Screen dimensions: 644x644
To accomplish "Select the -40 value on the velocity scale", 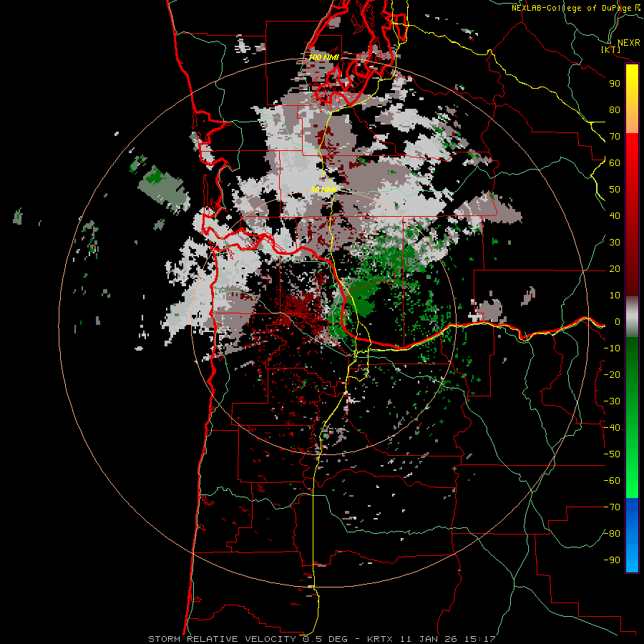I will (612, 428).
